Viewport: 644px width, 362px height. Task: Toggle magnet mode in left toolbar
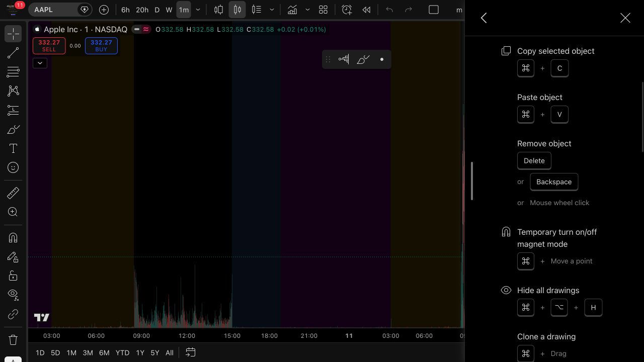click(x=13, y=237)
